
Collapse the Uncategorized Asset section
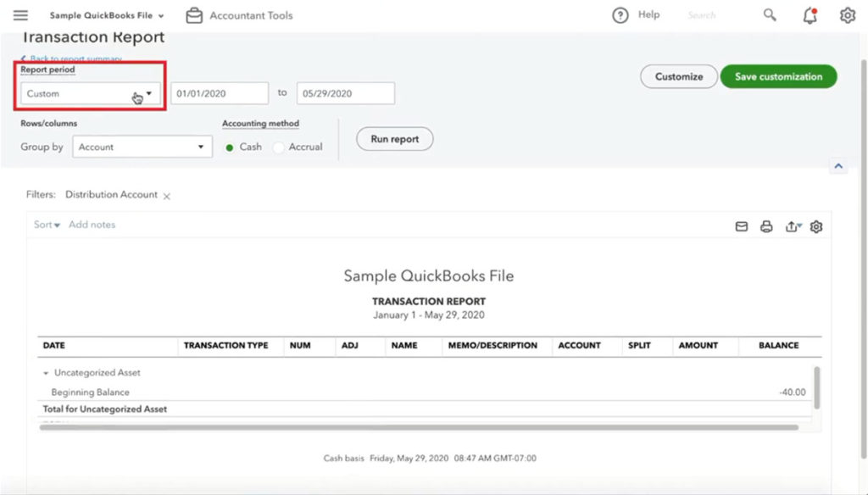click(x=45, y=372)
